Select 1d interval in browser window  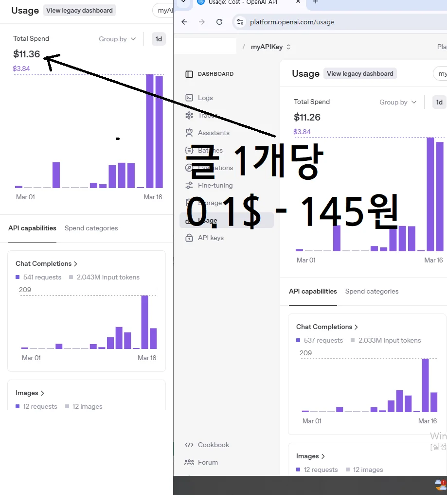439,102
